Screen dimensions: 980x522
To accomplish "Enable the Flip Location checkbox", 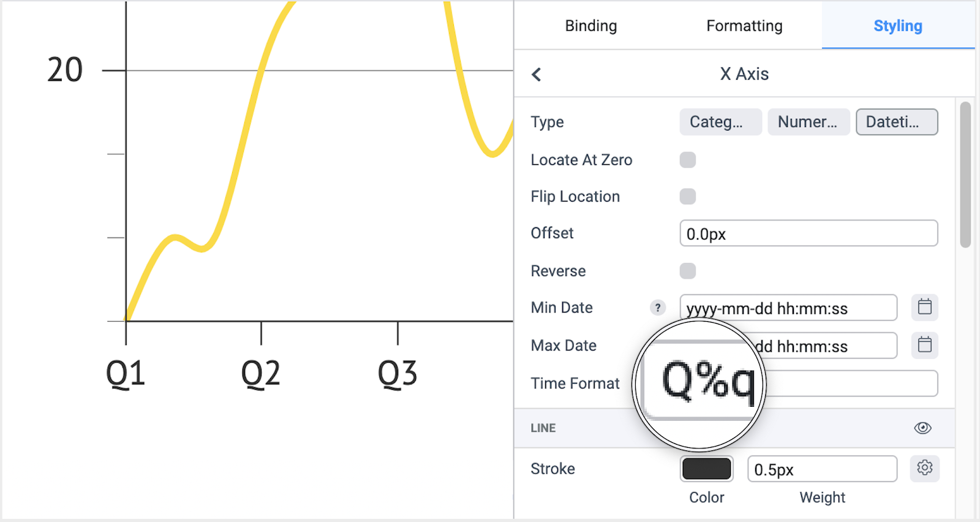I will [x=688, y=197].
